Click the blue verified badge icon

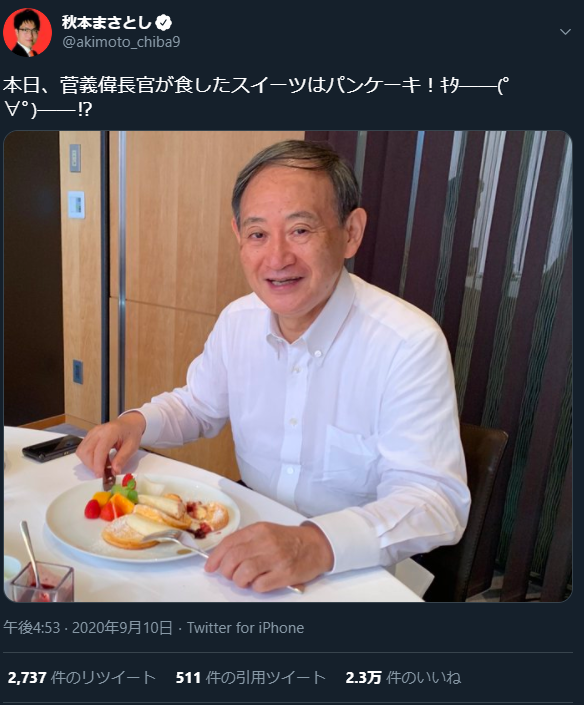click(163, 22)
